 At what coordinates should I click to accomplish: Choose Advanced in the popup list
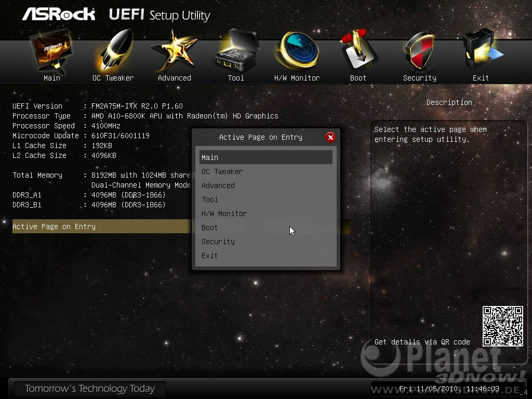click(265, 185)
